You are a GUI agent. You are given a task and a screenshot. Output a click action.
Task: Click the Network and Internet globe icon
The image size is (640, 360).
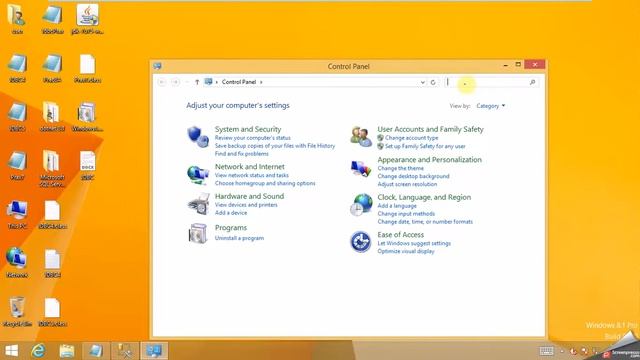tap(198, 174)
